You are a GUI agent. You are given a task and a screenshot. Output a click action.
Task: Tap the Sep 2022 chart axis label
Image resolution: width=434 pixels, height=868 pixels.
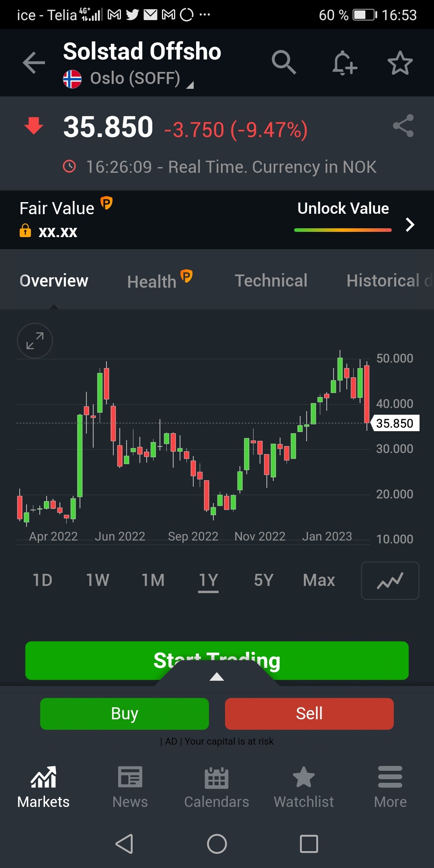193,536
